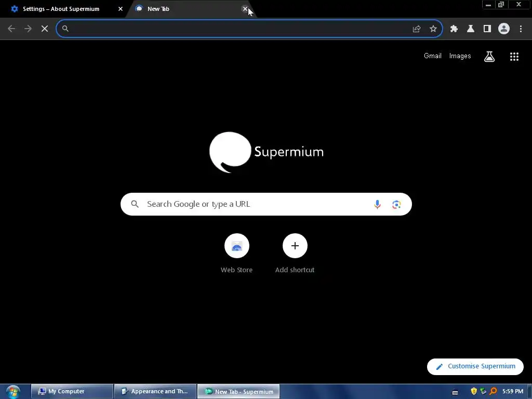Viewport: 532px width, 399px height.
Task: Stop page loading with the X button
Action: click(45, 29)
